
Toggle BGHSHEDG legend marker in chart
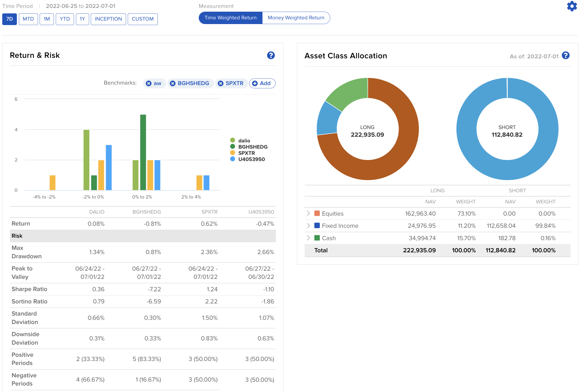point(232,146)
